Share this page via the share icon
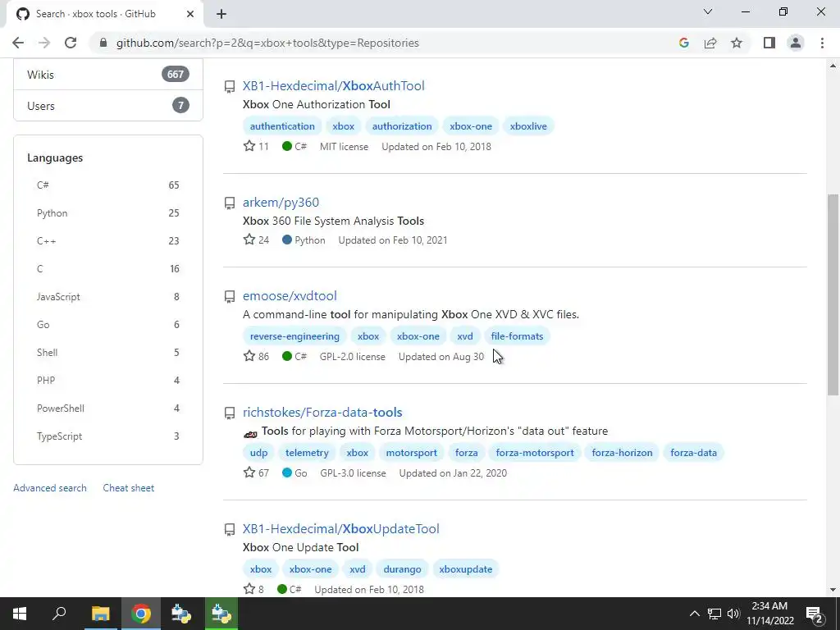This screenshot has height=630, width=840. tap(710, 43)
